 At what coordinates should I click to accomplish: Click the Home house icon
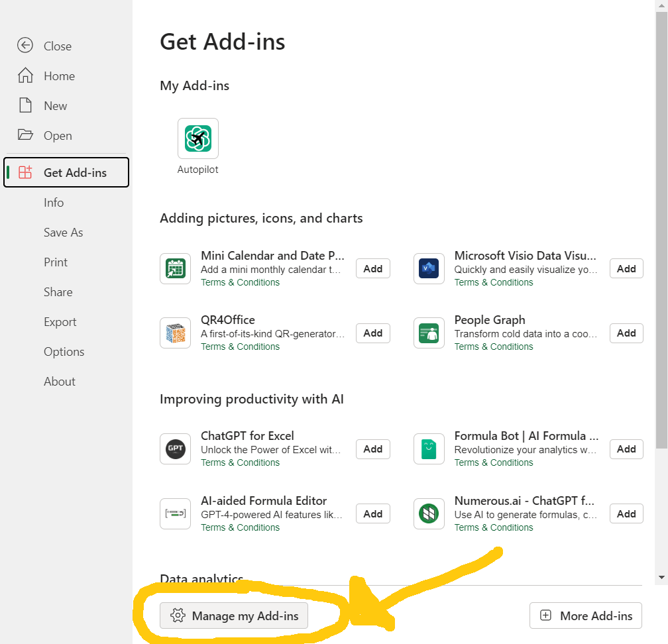click(25, 76)
